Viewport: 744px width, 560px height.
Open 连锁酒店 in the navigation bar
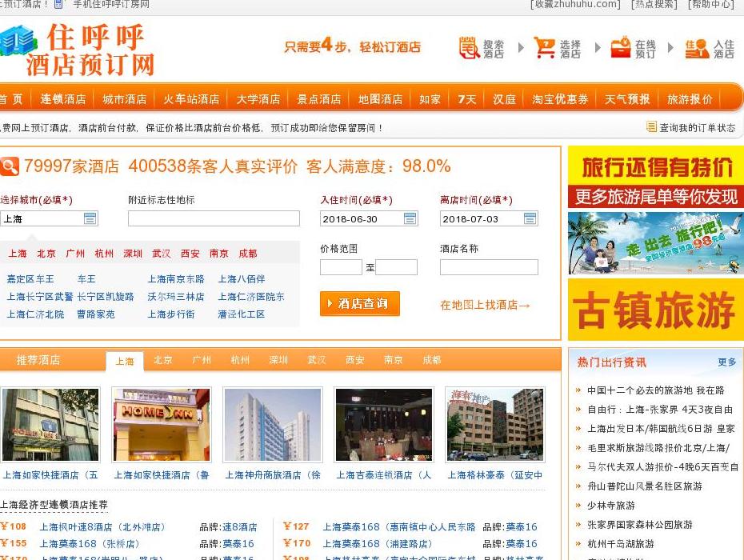point(63,98)
